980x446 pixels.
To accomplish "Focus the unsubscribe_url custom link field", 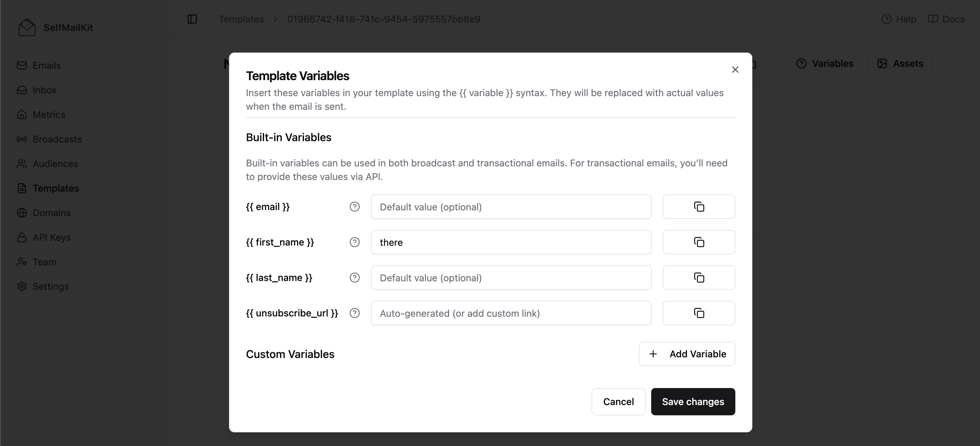I will tap(511, 313).
